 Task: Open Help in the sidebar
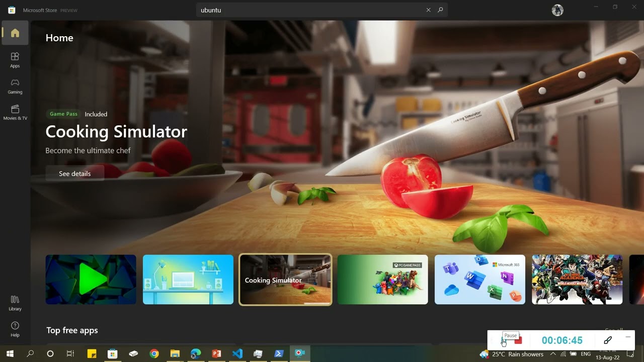15,329
